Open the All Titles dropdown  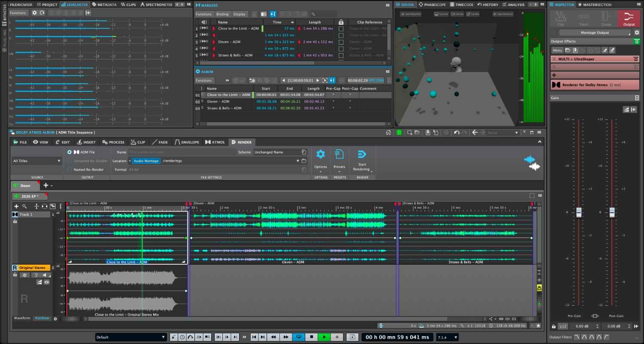36,160
